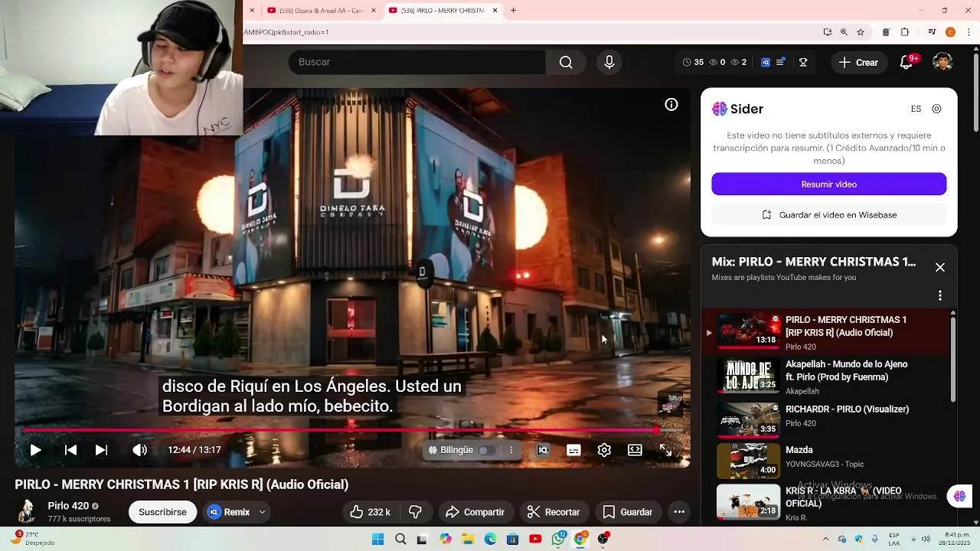
Task: Open the Crear menu
Action: 858,63
